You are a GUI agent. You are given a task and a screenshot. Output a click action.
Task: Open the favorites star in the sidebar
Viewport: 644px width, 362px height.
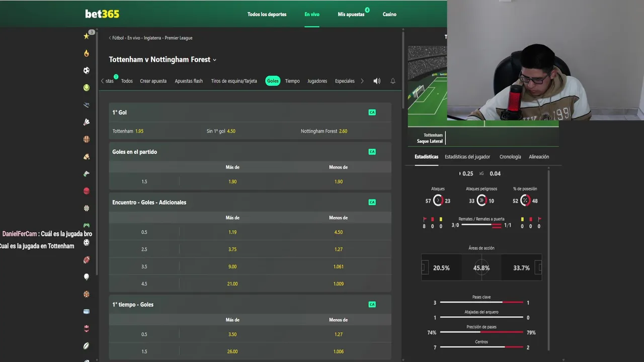[x=87, y=36]
